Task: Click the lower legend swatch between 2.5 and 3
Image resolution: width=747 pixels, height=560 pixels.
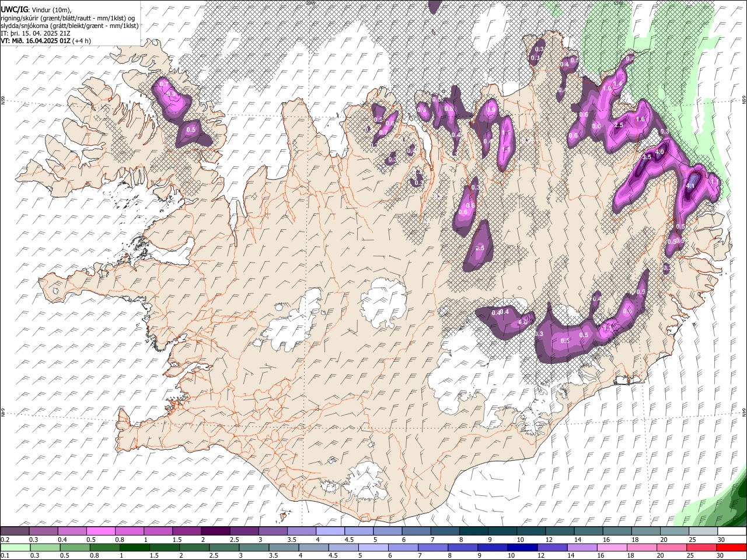Action: click(x=224, y=547)
